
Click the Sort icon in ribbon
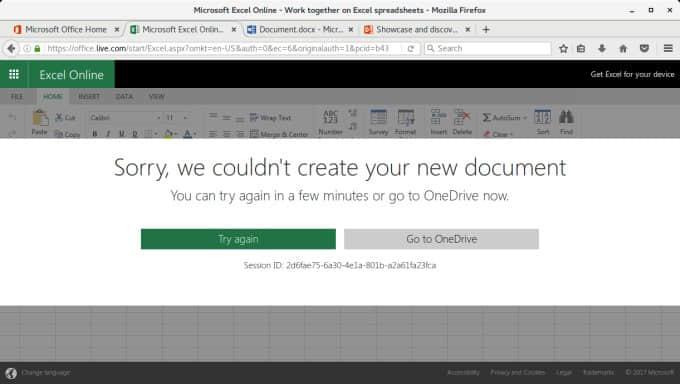[543, 117]
